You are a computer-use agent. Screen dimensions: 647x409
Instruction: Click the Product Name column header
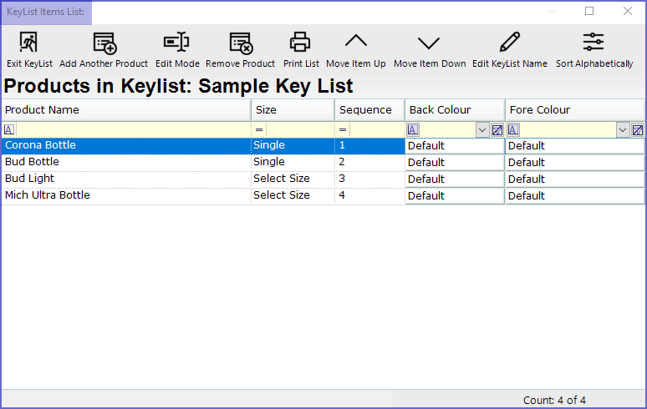pos(125,110)
